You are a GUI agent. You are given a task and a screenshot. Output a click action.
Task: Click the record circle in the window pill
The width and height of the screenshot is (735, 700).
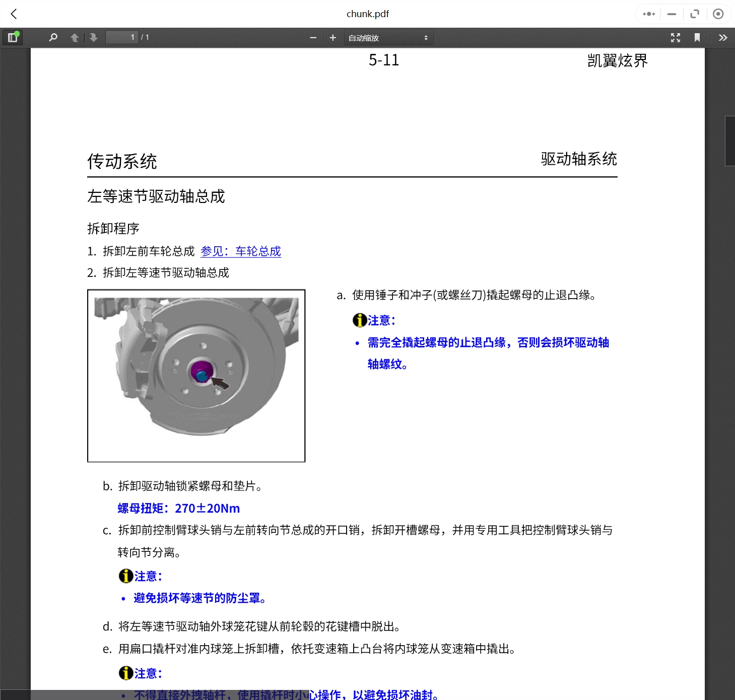tap(718, 14)
